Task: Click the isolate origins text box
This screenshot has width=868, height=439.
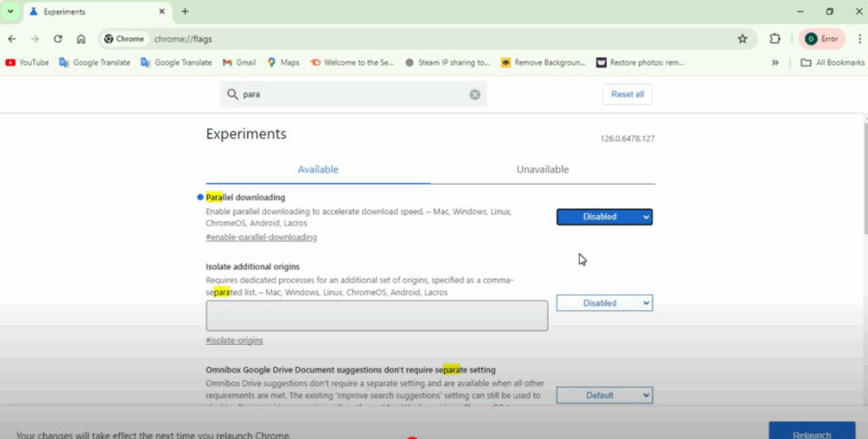Action: (376, 315)
